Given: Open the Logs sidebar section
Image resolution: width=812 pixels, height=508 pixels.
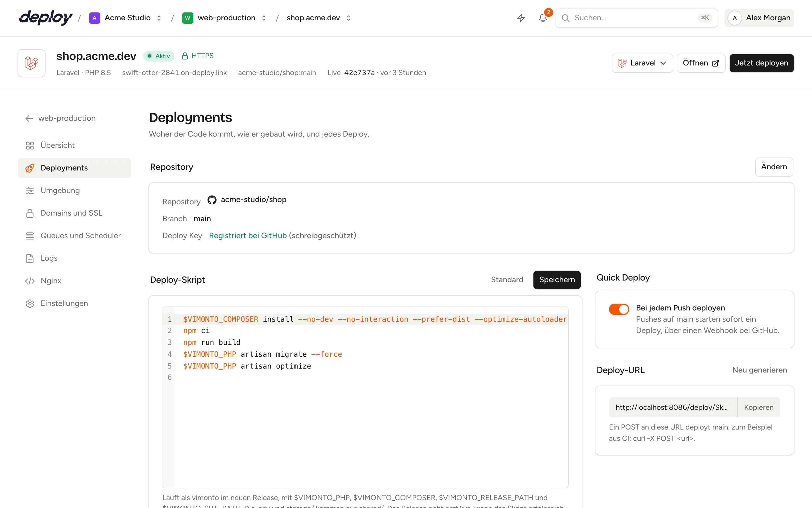Looking at the screenshot, I should (x=74, y=258).
